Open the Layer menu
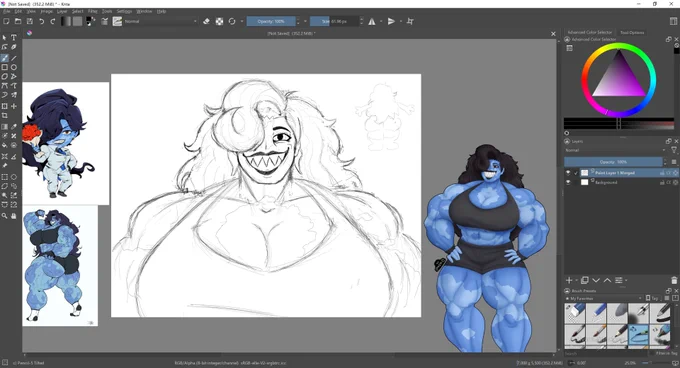The image size is (680, 368). 62,11
